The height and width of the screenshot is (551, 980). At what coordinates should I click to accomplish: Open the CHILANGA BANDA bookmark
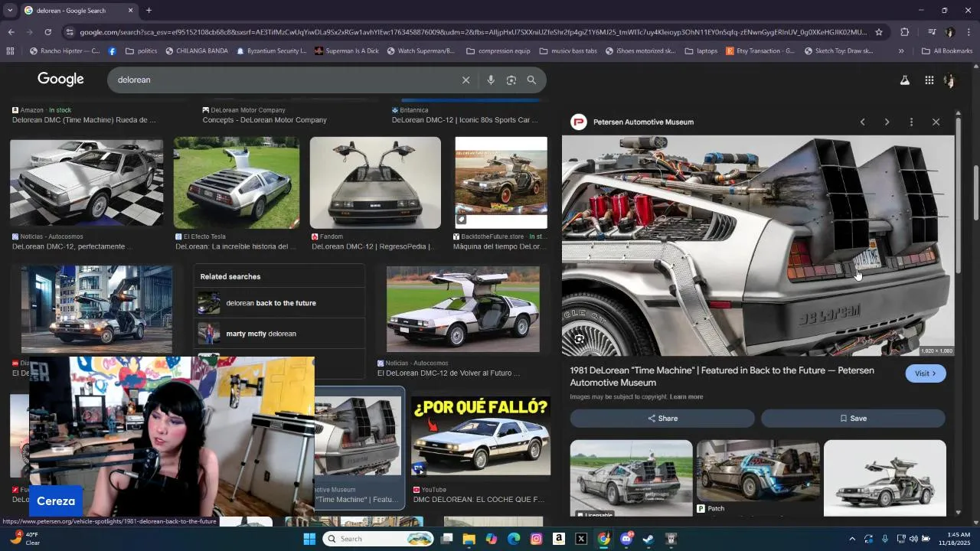195,51
